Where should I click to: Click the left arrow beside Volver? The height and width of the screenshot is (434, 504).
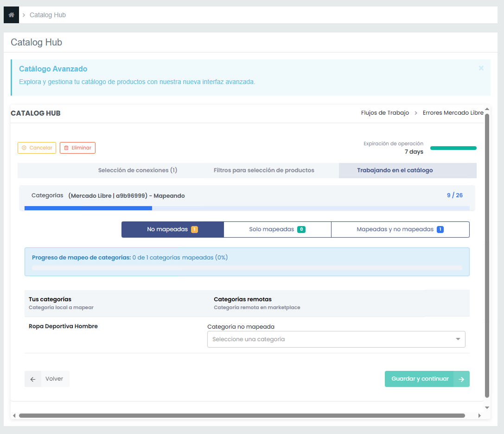(x=33, y=379)
